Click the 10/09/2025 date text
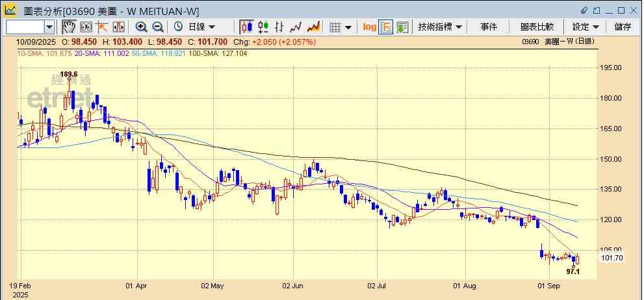644x300 pixels. pyautogui.click(x=35, y=42)
